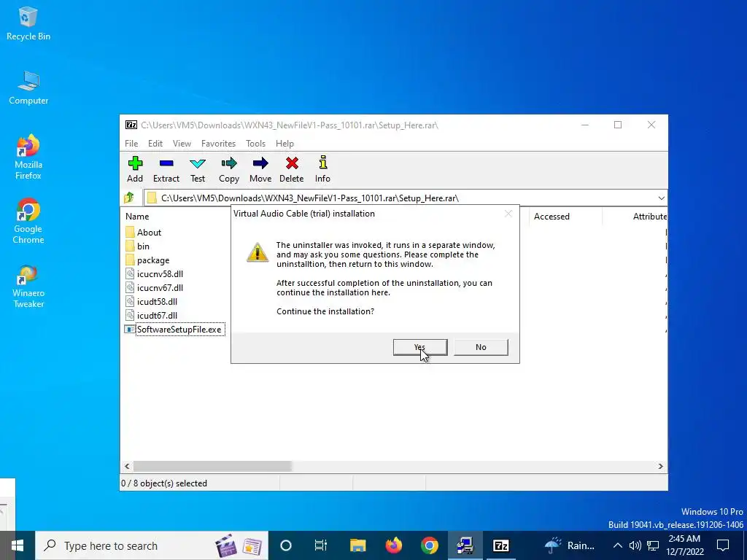Viewport: 747px width, 560px height.
Task: Open Chrome from the taskbar
Action: coord(429,545)
